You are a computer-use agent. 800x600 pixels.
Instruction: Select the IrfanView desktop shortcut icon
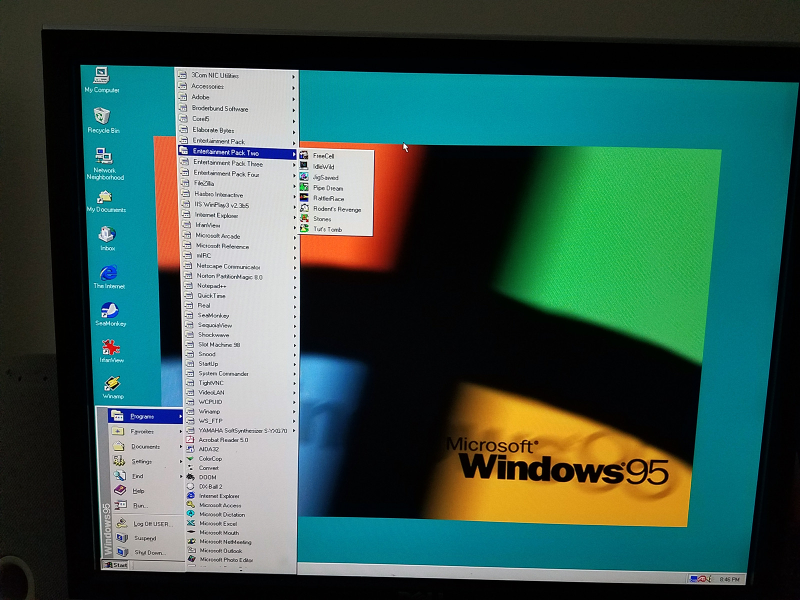(111, 351)
